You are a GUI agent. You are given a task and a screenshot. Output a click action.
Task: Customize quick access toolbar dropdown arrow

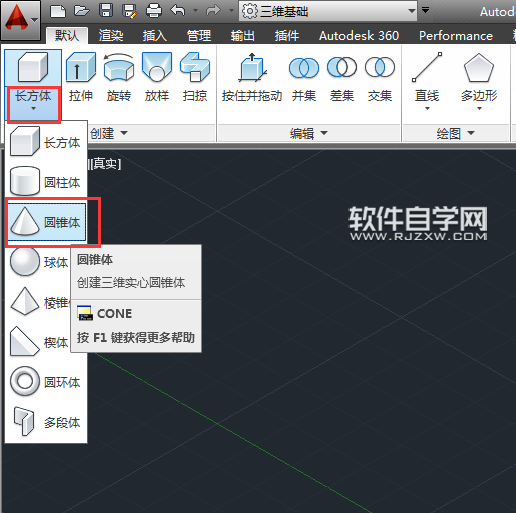pos(425,10)
